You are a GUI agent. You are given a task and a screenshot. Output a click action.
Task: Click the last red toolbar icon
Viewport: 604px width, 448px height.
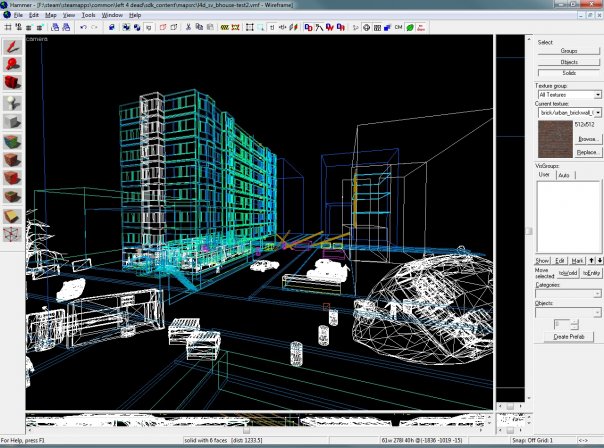(x=421, y=27)
